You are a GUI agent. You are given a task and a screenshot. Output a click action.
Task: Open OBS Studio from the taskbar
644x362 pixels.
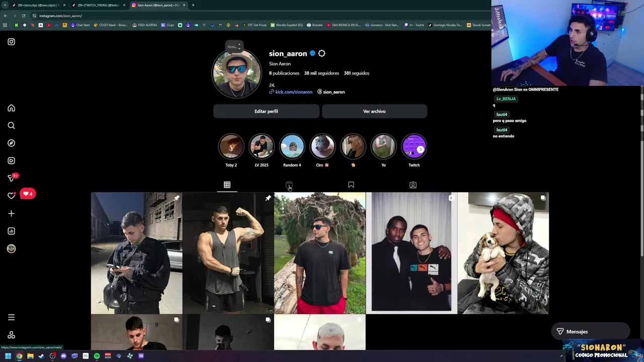pyautogui.click(x=52, y=356)
